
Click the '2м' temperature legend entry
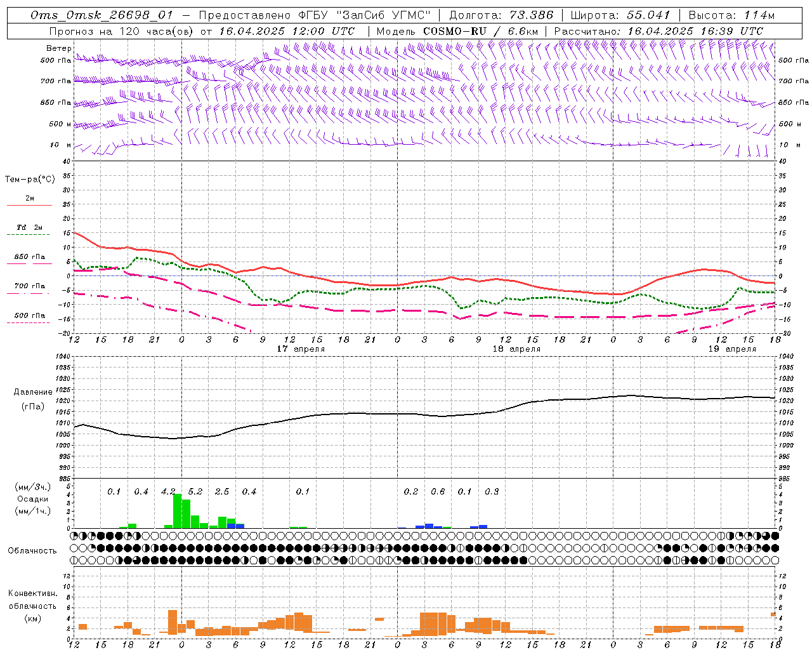(x=30, y=198)
